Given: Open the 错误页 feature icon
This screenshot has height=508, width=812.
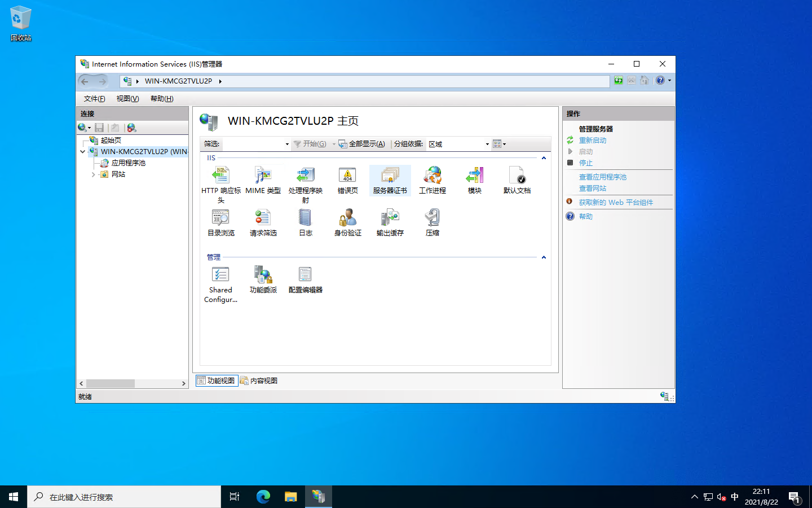Looking at the screenshot, I should point(347,180).
